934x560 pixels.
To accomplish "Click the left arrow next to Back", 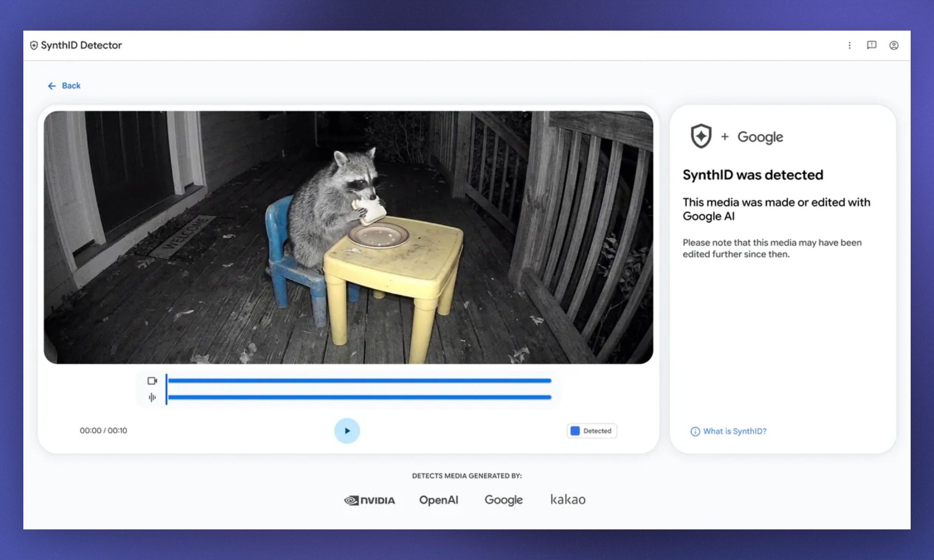I will [52, 86].
